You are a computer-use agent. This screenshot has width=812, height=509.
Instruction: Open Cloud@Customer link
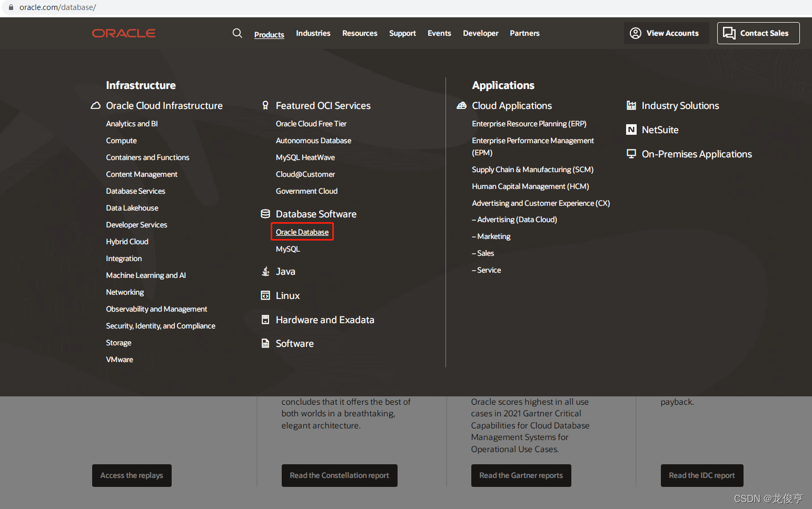(305, 174)
